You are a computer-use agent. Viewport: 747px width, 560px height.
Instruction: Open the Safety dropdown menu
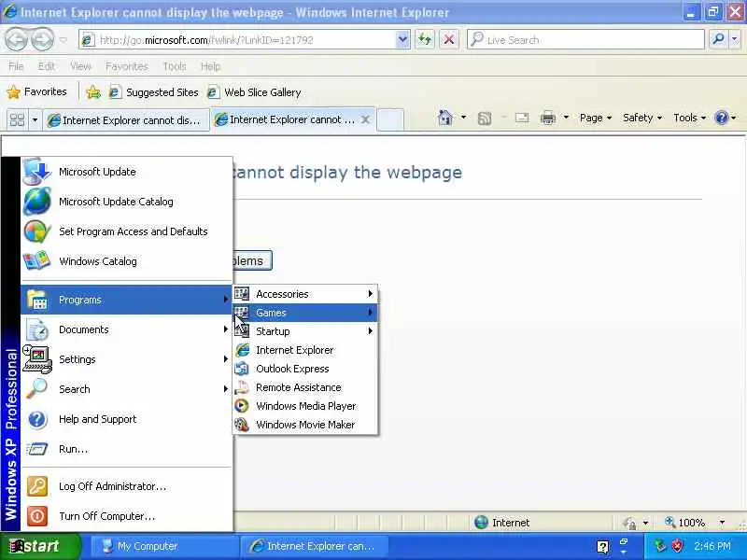642,118
